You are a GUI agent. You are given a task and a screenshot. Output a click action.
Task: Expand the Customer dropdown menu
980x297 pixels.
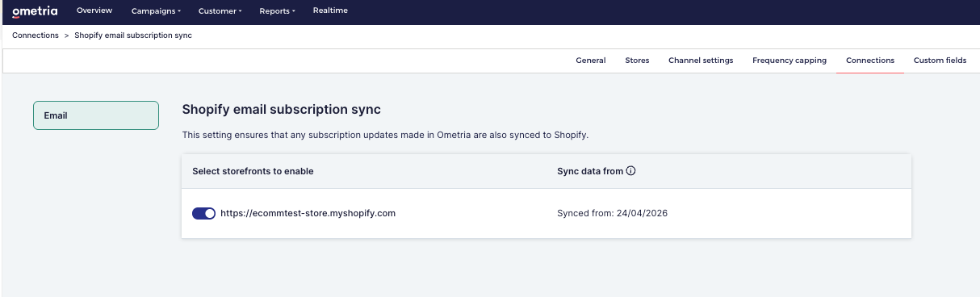[220, 11]
